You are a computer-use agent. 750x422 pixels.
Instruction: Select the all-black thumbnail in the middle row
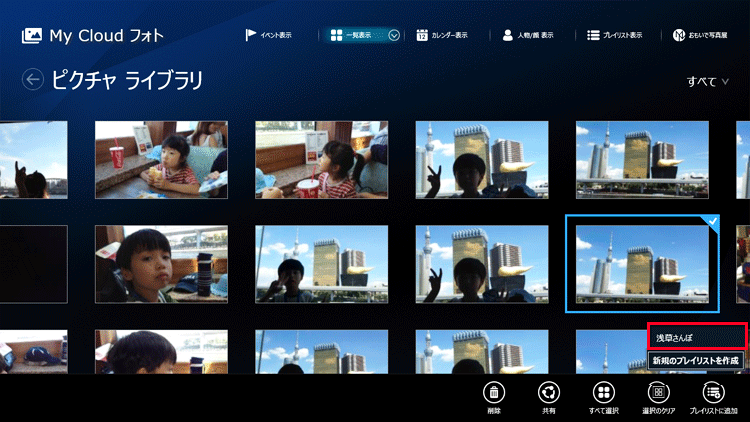click(x=33, y=264)
